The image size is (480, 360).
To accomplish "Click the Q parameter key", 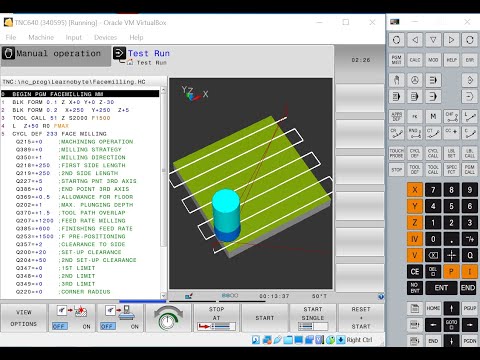I will [470, 255].
